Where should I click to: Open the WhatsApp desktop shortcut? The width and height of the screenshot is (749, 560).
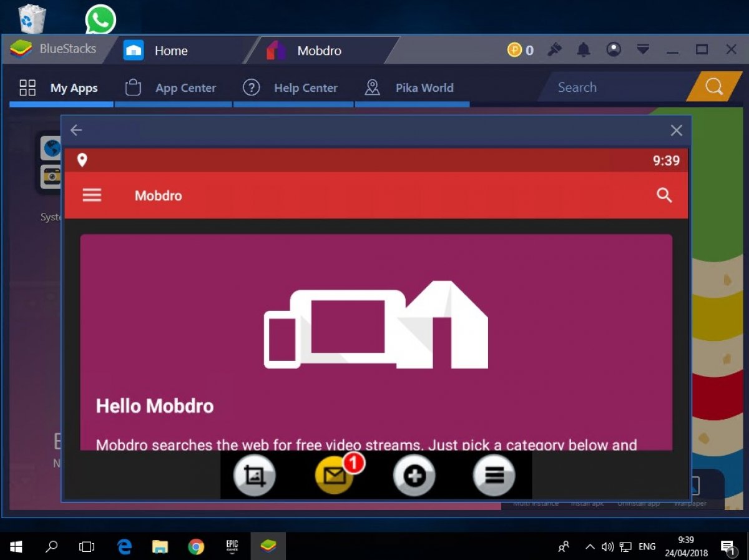[x=100, y=19]
